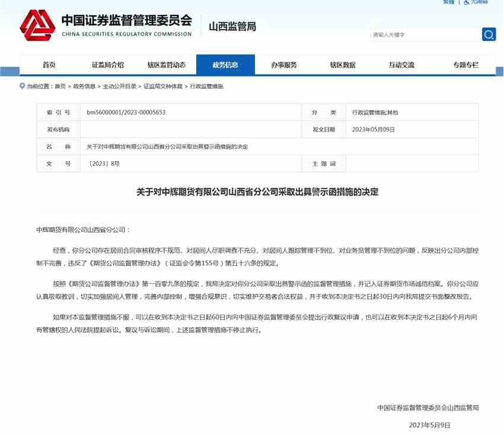Click the 山西监管局 header title

click(x=232, y=26)
